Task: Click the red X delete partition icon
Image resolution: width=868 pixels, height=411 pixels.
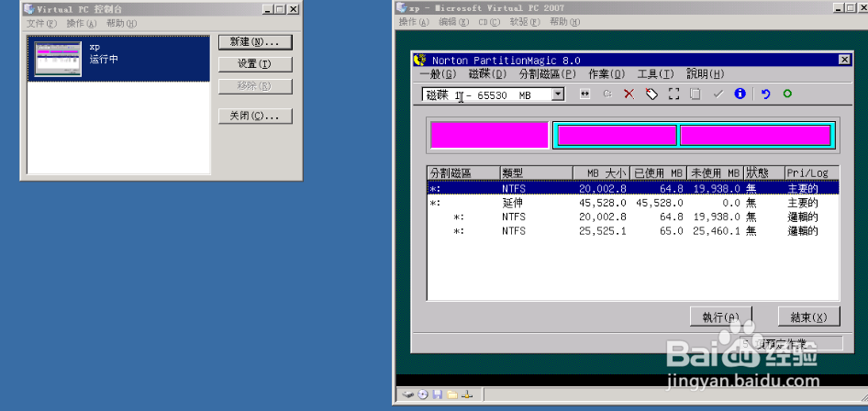Action: tap(629, 94)
